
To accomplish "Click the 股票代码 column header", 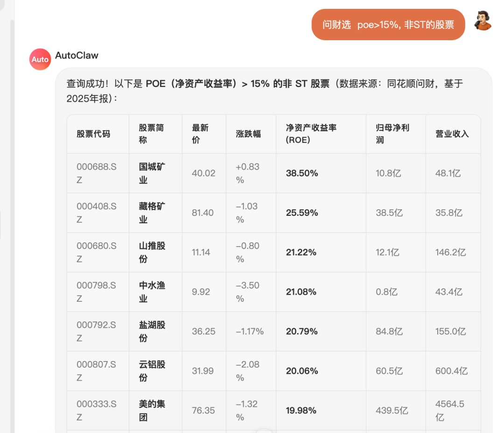I will point(93,134).
